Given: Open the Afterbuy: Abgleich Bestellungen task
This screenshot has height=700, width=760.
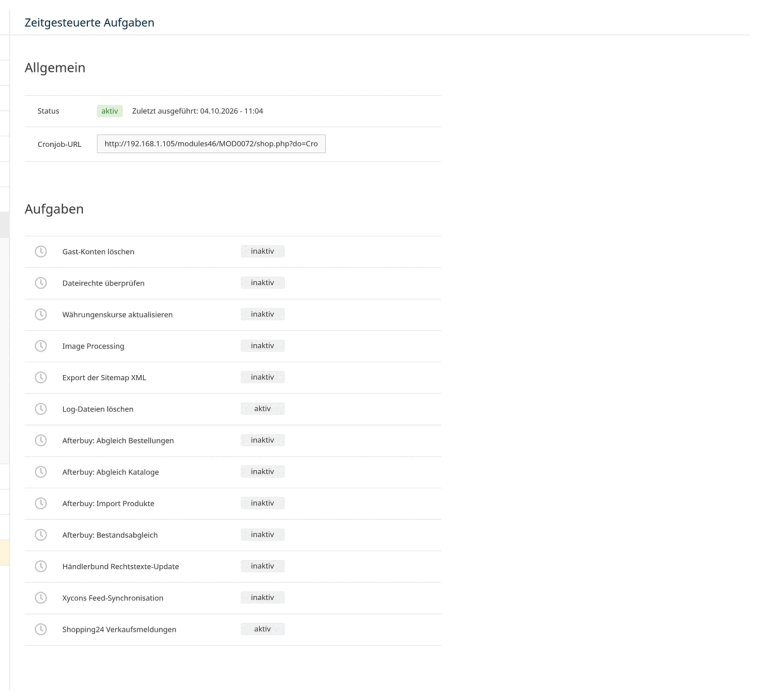Looking at the screenshot, I should pos(118,441).
